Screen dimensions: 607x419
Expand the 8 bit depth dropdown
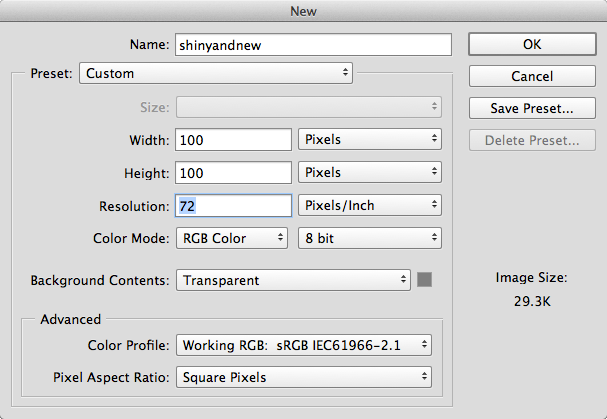[370, 238]
